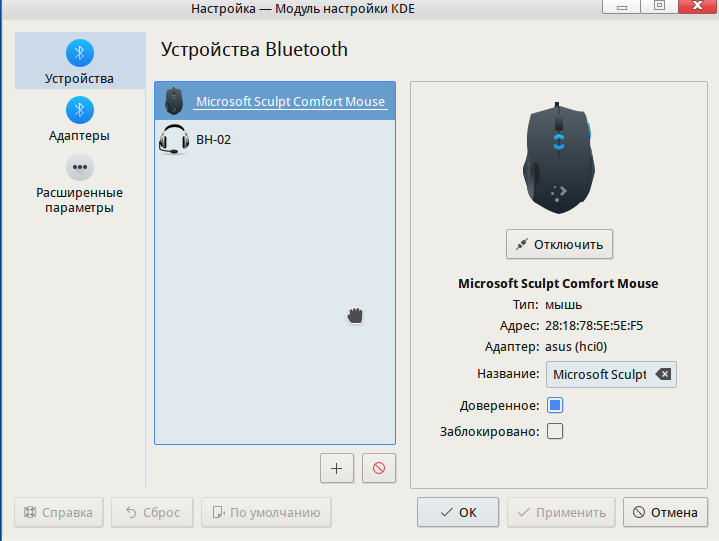The image size is (719, 541).
Task: Click the type value мышь
Action: click(x=563, y=305)
